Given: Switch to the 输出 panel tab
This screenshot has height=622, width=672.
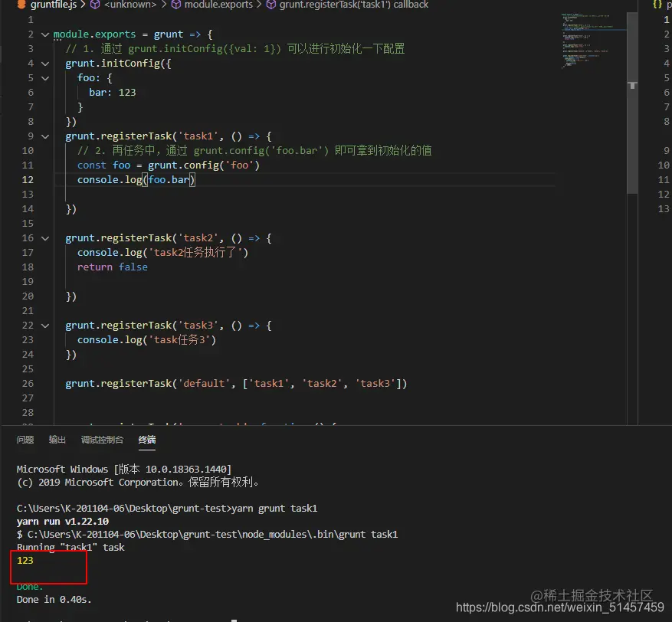Looking at the screenshot, I should pos(57,440).
